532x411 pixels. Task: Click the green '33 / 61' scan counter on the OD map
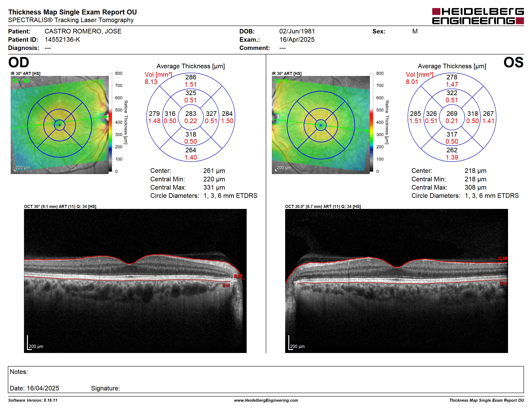(21, 81)
